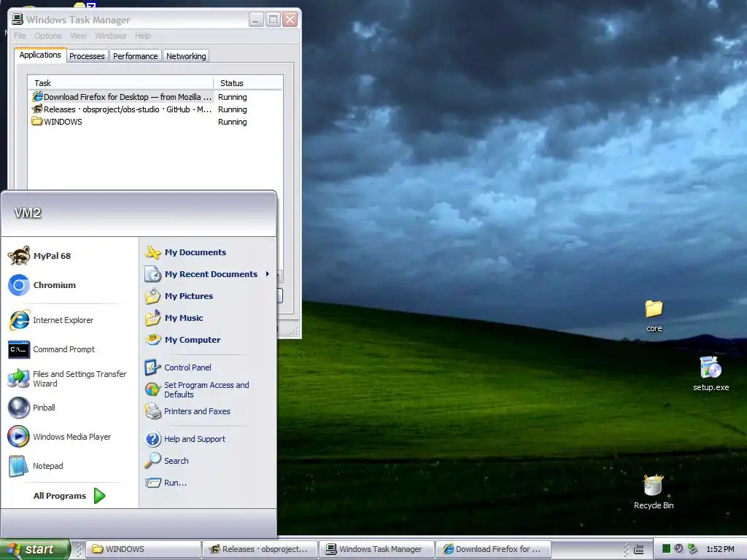Open Files and Settings Transfer Wizard

tap(68, 378)
